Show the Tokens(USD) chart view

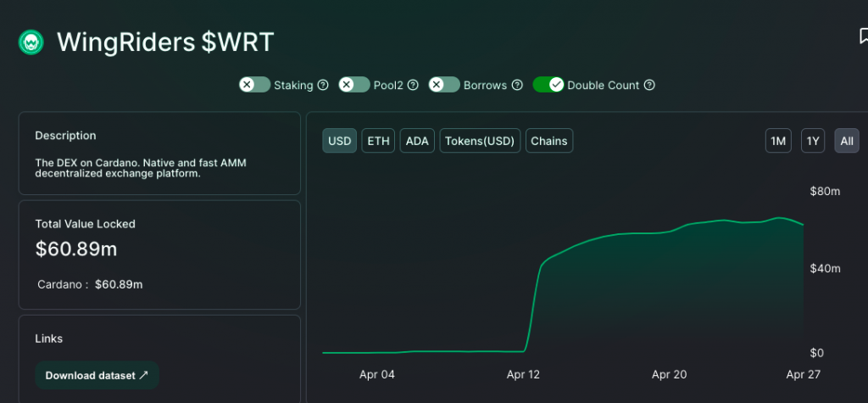[480, 141]
